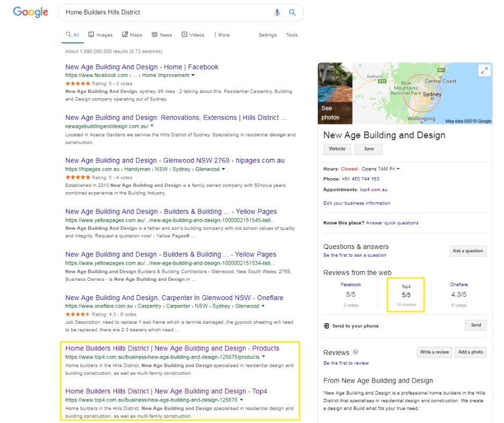Click the Write a review button
504x423 pixels.
click(434, 352)
